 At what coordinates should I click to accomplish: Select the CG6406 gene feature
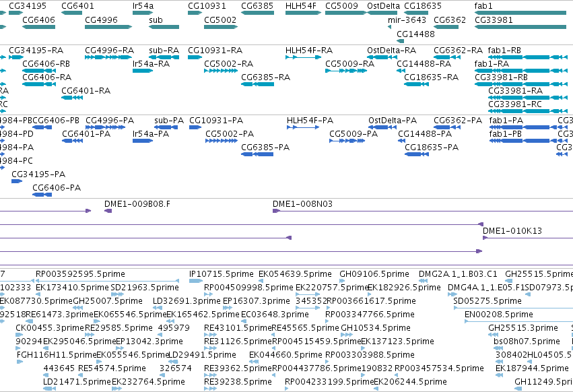pyautogui.click(x=39, y=27)
